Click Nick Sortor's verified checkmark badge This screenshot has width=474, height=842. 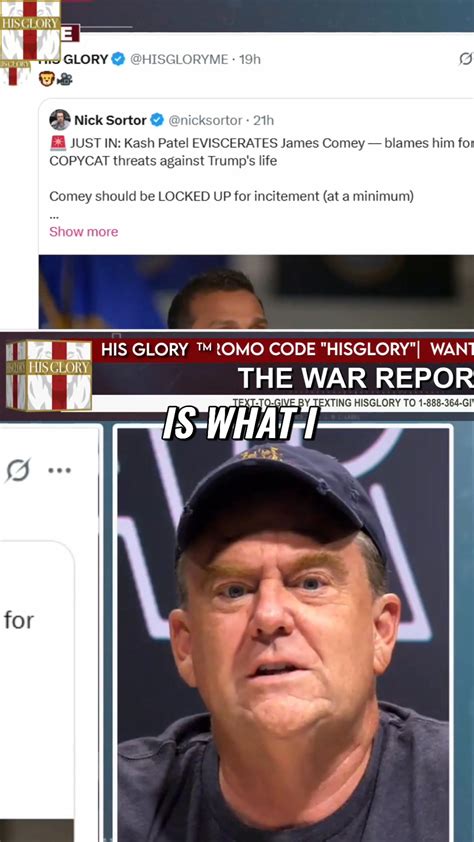(157, 120)
